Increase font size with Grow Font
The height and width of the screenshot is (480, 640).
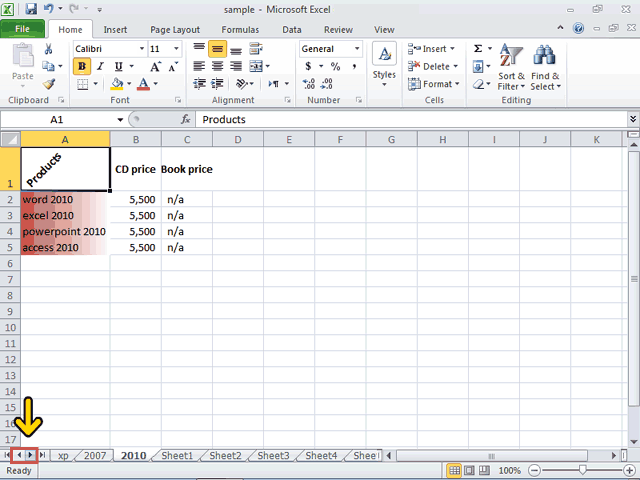coord(155,67)
